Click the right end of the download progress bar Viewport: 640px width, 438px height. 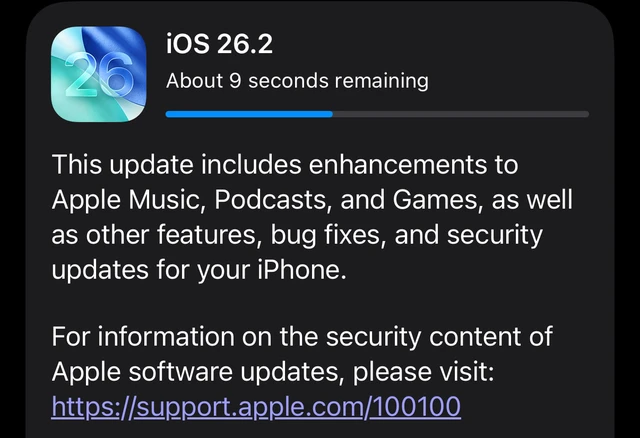586,114
